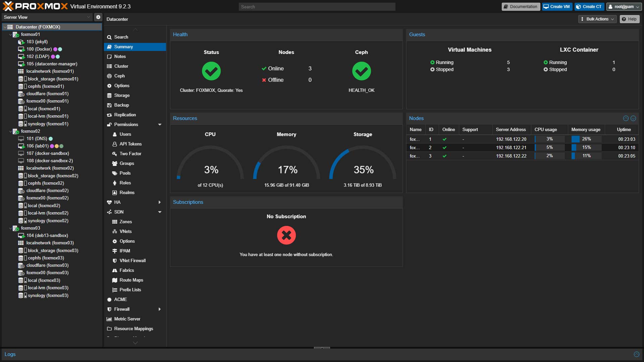
Task: Click the Datacenter (FOXMOX) tree icon
Action: tap(10, 27)
